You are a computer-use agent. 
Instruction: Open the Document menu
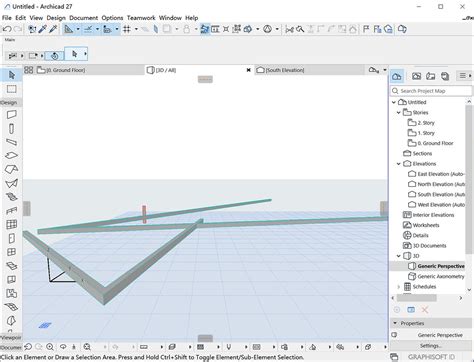click(84, 18)
